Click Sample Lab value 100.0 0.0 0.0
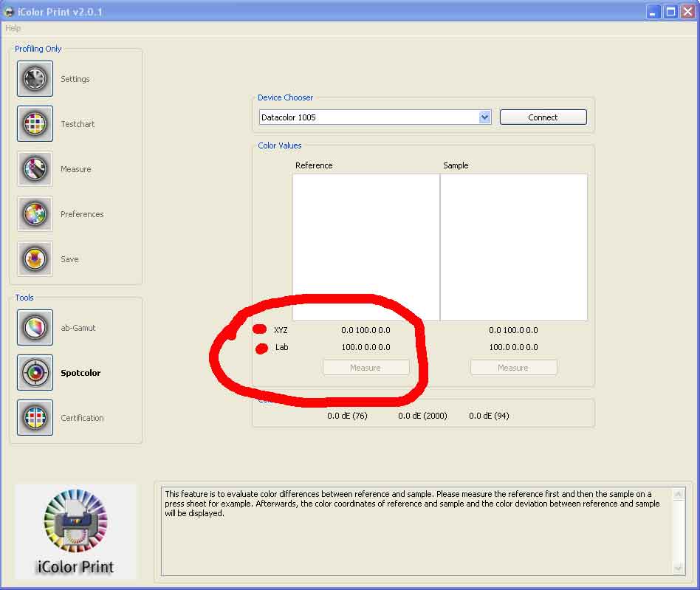The height and width of the screenshot is (590, 700). click(x=513, y=347)
